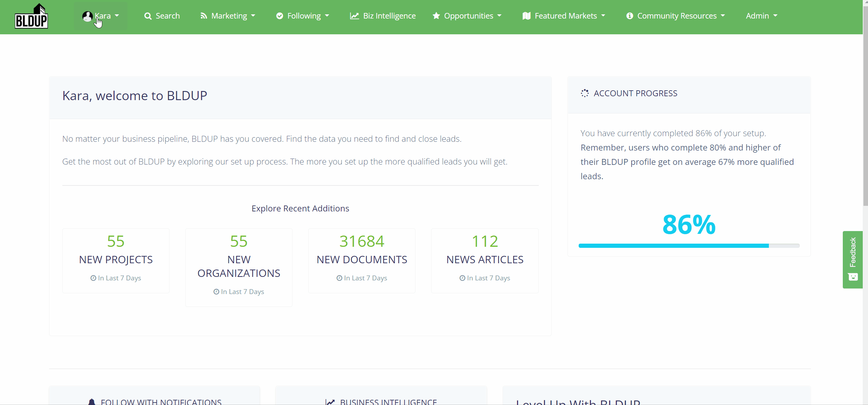Click the Feedback smiley icon
Viewport: 868px width, 405px height.
click(x=853, y=277)
